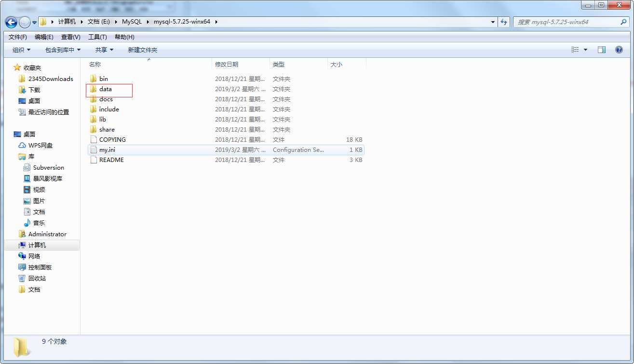634x364 pixels.
Task: Select 桌面 under favorites
Action: coord(34,101)
